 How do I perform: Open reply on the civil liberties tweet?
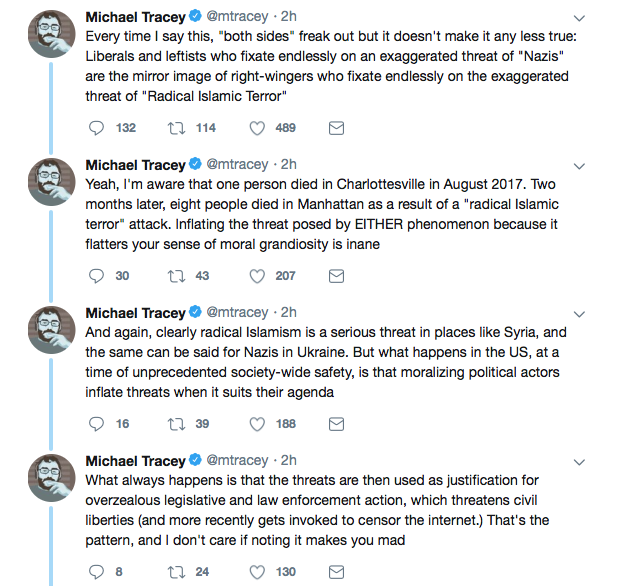pos(97,571)
